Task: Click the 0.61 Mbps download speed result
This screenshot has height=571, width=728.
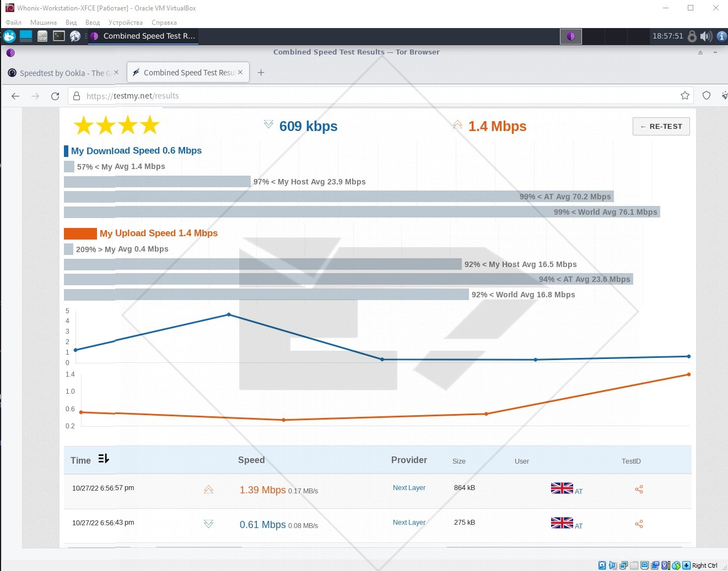Action: point(262,525)
